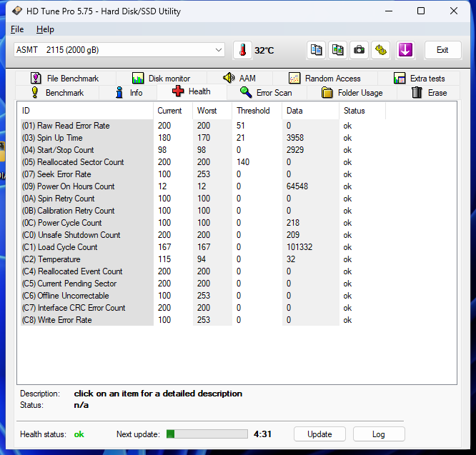This screenshot has height=455, width=476.
Task: Click the Current column header
Action: pos(173,111)
